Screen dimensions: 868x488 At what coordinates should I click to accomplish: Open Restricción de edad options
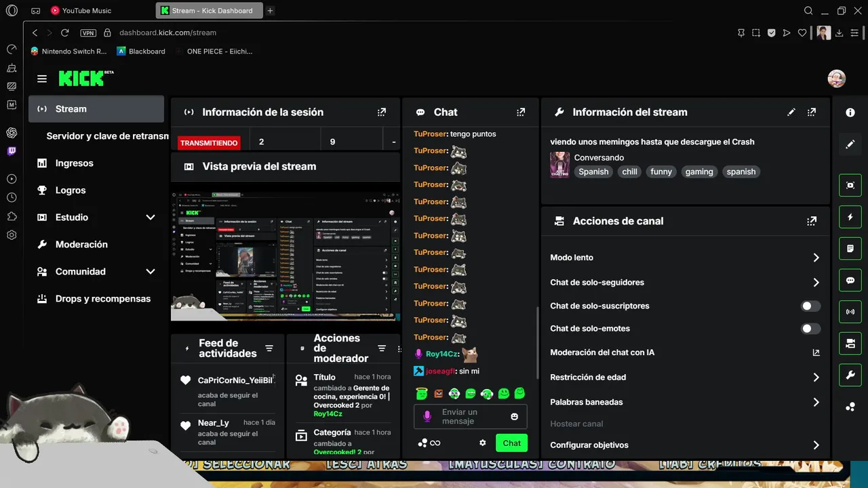coord(686,378)
